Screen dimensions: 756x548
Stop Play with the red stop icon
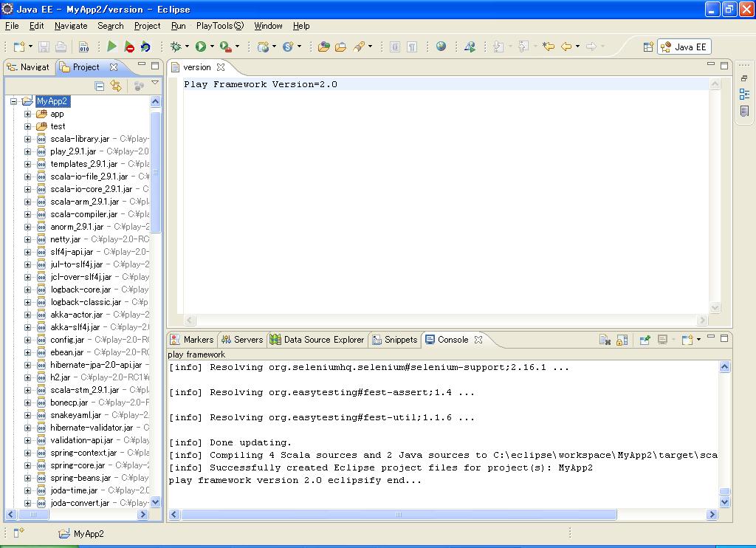click(128, 47)
